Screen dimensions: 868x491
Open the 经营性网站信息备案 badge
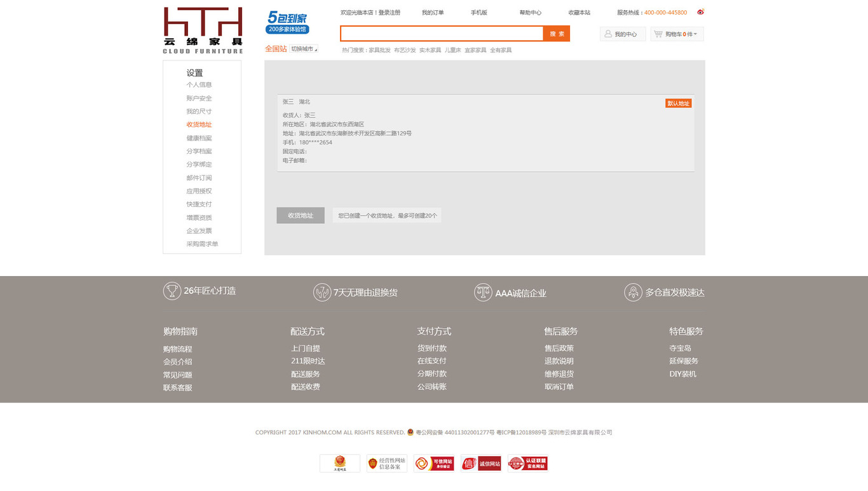tap(387, 463)
